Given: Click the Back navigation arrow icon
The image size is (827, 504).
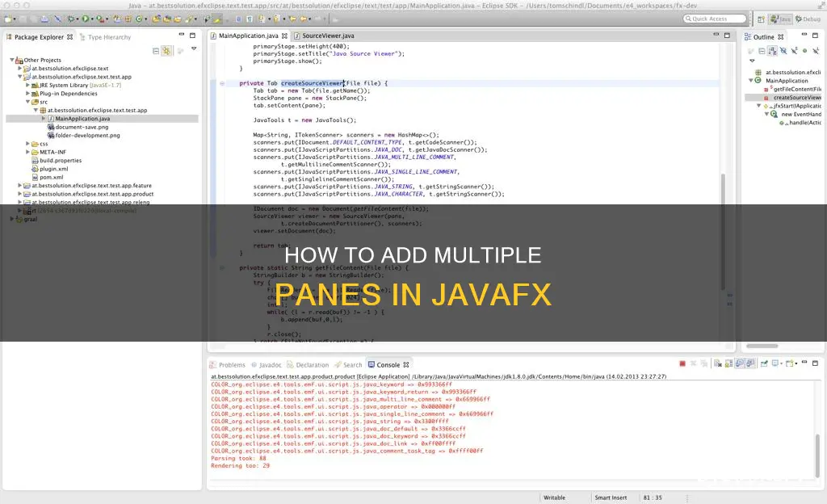Looking at the screenshot, I should point(304,19).
